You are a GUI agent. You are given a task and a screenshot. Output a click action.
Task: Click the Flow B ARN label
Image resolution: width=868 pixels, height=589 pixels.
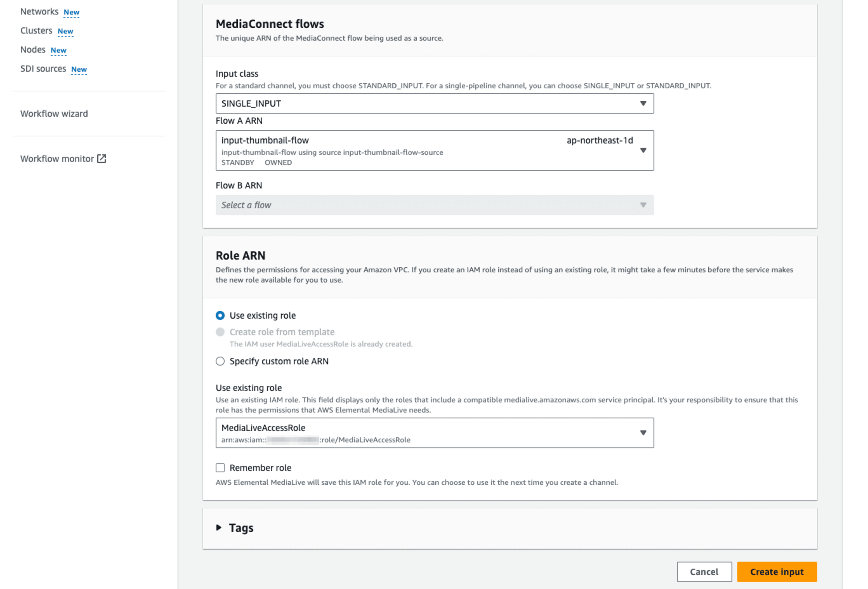(239, 185)
